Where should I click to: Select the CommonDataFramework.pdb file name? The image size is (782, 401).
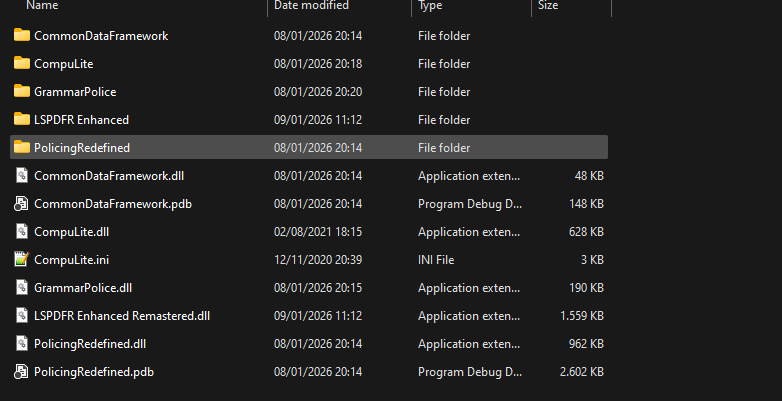tap(113, 203)
